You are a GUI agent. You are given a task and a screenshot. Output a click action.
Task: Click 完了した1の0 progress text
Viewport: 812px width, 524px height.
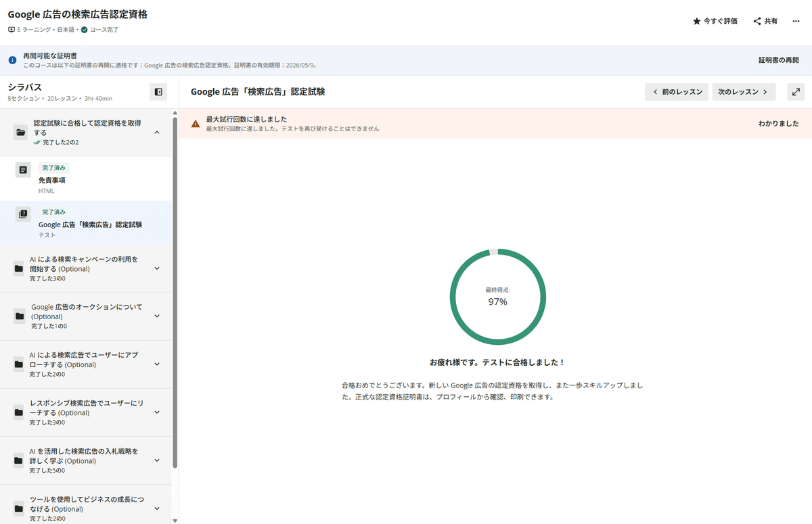tap(49, 326)
